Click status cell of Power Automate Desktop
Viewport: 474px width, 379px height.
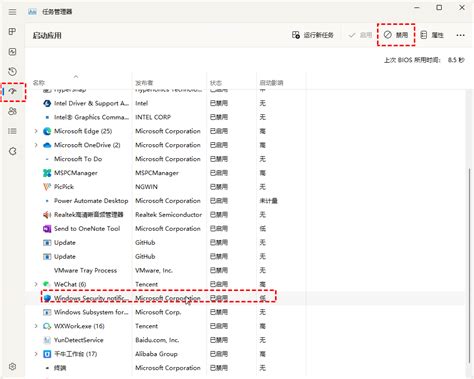coord(219,201)
